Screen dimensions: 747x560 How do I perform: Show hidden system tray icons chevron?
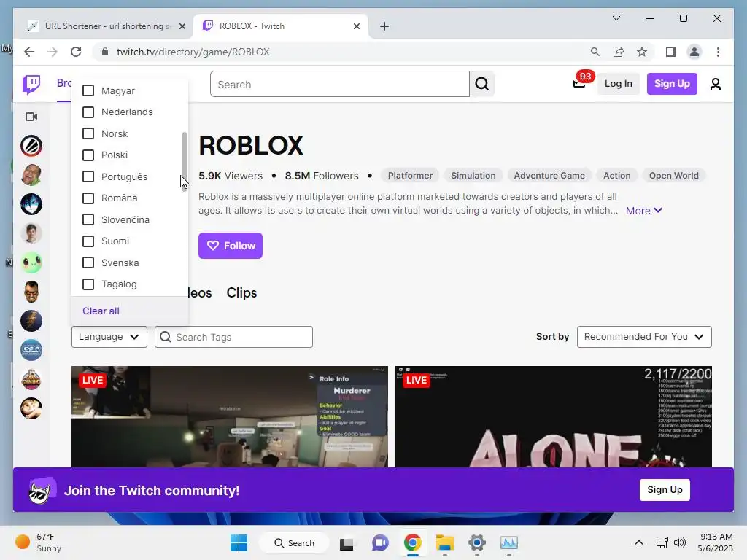point(639,542)
